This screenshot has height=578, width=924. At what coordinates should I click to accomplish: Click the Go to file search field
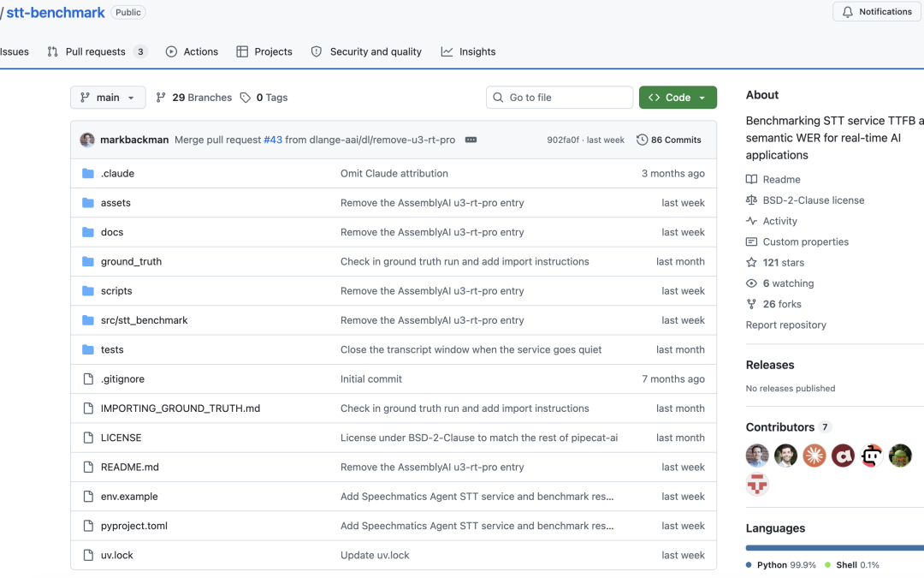pyautogui.click(x=560, y=98)
